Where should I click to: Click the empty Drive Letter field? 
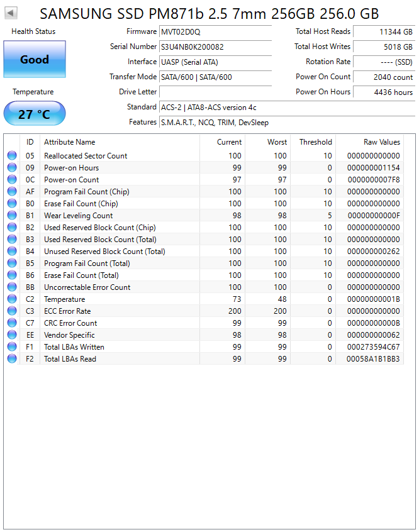point(215,92)
